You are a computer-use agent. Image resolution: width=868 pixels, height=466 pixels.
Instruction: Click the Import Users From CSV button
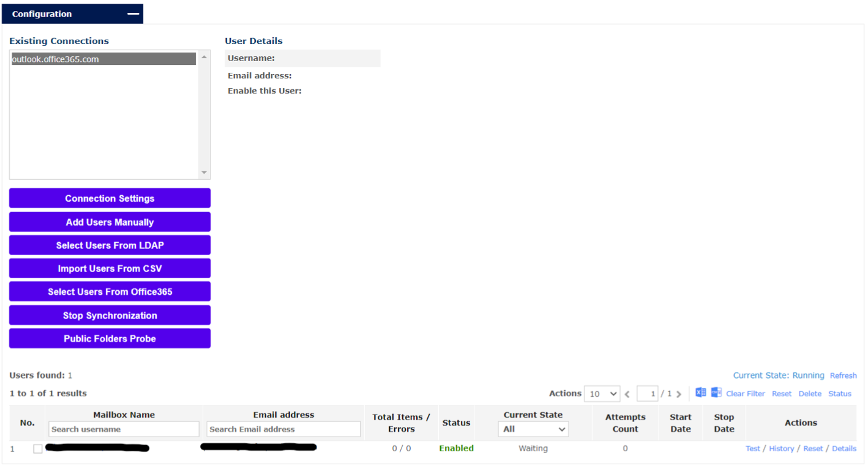coord(110,268)
